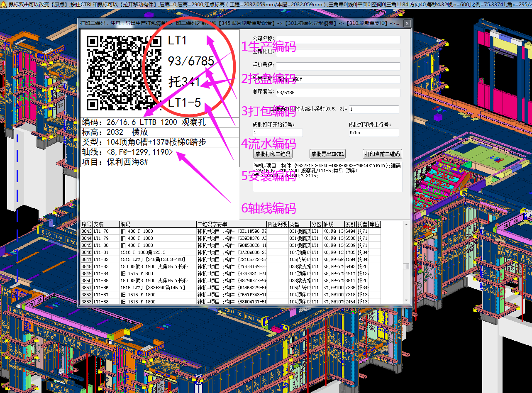Viewport: 532px width, 393px height.
Task: Select row number 3850 in the table
Action: [86, 281]
